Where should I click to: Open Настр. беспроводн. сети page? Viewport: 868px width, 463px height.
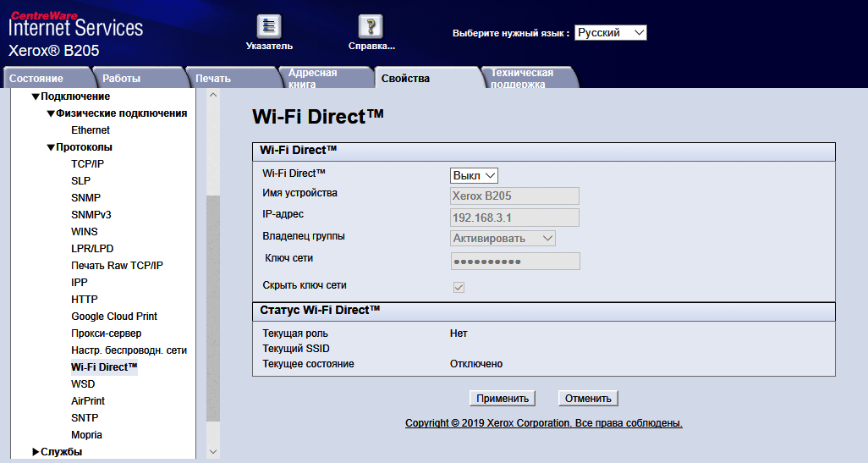(129, 350)
